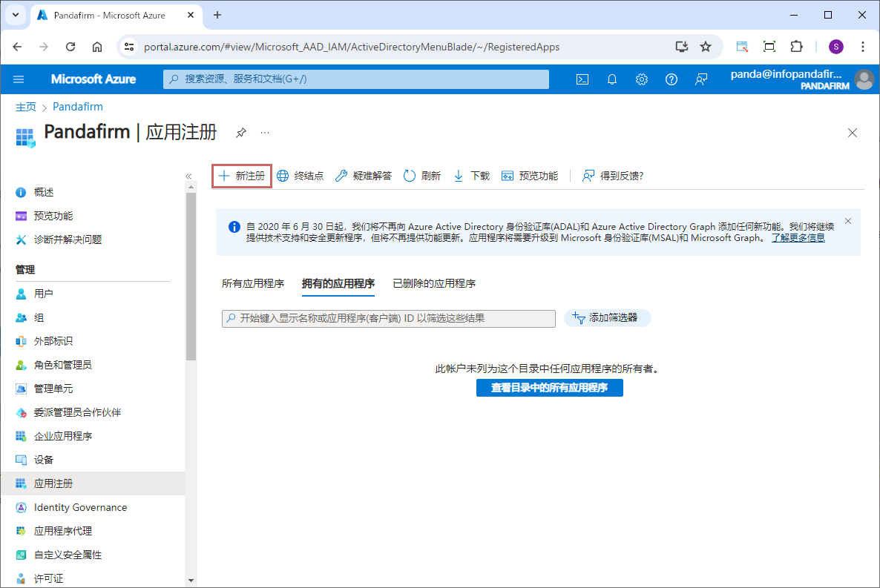Open Chrome tab search dropdown

[15, 15]
